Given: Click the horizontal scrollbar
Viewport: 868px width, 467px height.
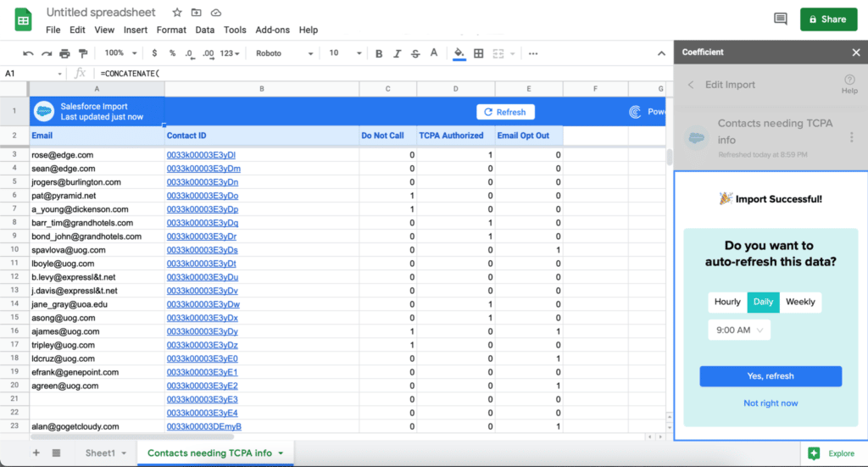Looking at the screenshot, I should click(133, 436).
